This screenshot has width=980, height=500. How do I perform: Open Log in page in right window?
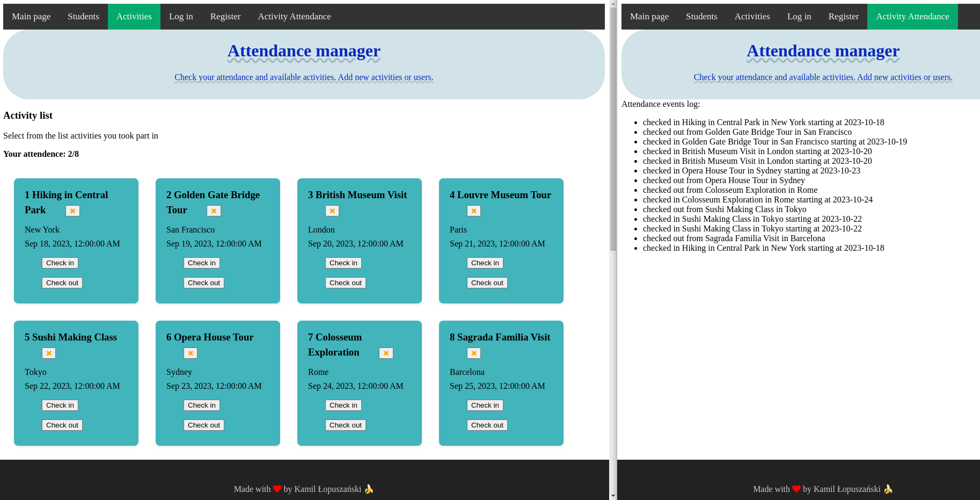(799, 17)
